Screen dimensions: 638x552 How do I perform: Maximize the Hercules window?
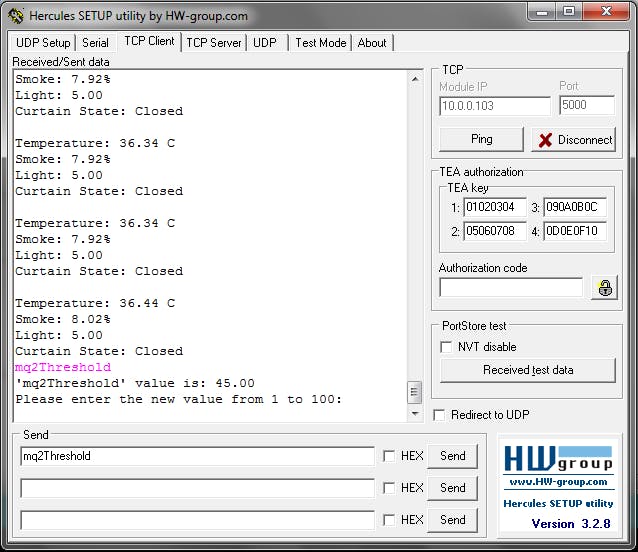coord(569,12)
